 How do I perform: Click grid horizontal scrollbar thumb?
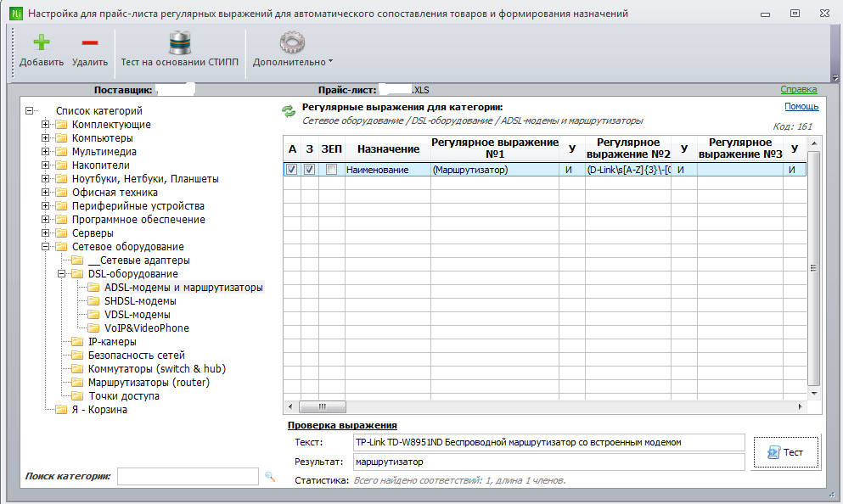coord(322,406)
